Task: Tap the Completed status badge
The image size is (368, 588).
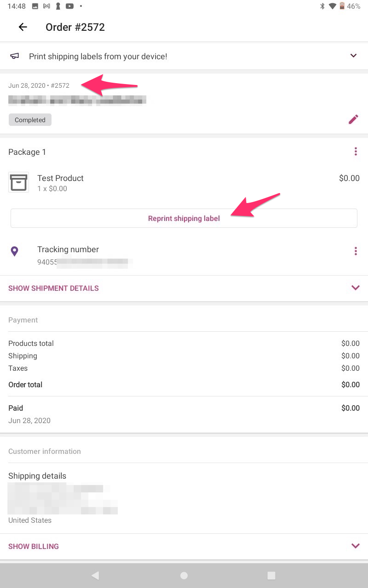Action: pyautogui.click(x=30, y=120)
